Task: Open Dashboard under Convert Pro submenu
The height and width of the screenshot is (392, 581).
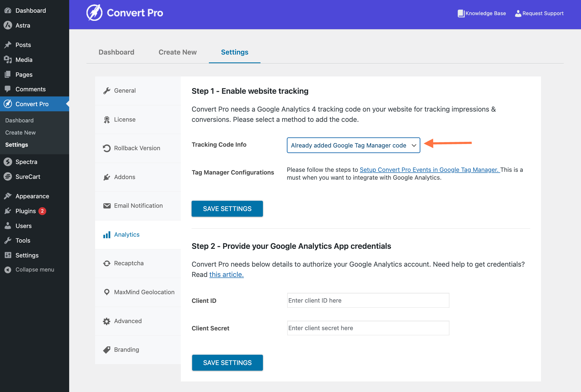Action: 19,120
